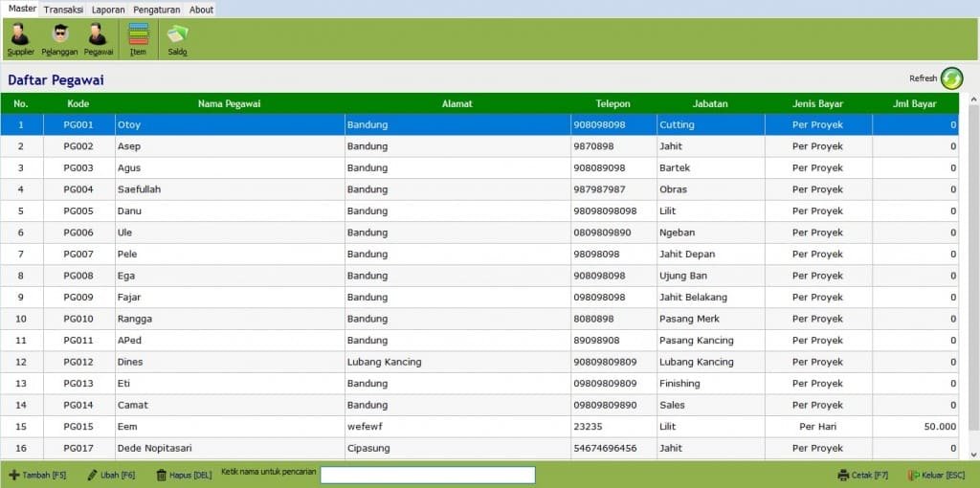Viewport: 980px width, 488px height.
Task: Select the employee name Eem
Action: pyautogui.click(x=127, y=427)
